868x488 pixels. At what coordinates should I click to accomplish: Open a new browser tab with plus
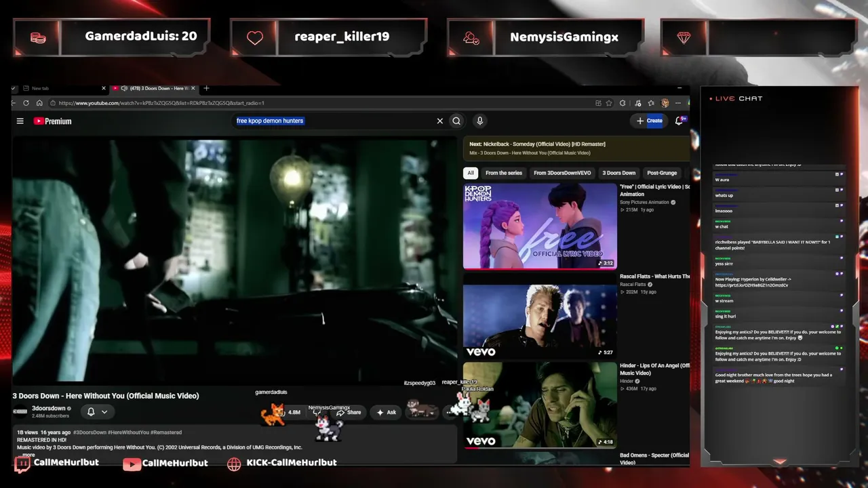(206, 88)
